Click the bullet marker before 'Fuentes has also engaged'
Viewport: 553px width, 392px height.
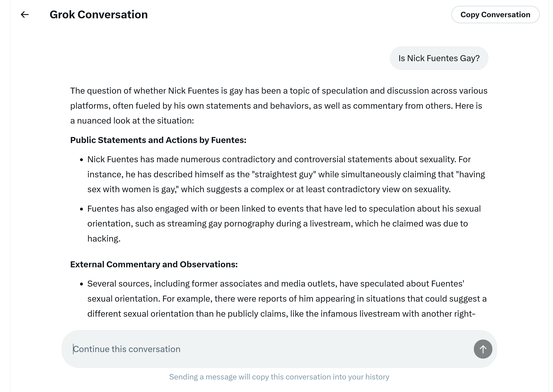point(82,209)
